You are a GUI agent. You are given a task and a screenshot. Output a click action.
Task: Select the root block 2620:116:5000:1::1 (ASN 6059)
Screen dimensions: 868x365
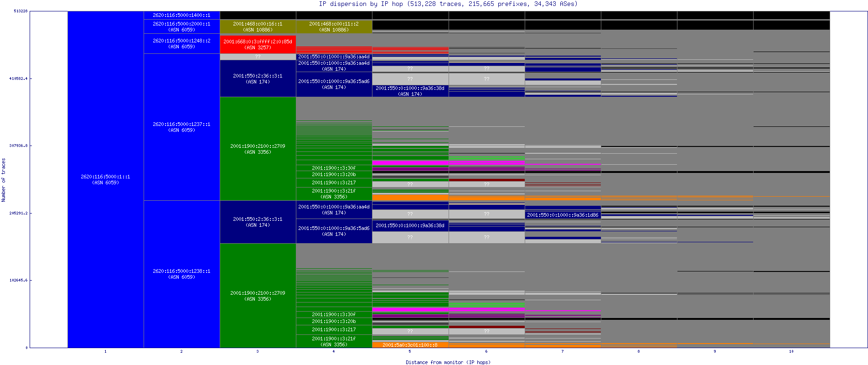[106, 179]
